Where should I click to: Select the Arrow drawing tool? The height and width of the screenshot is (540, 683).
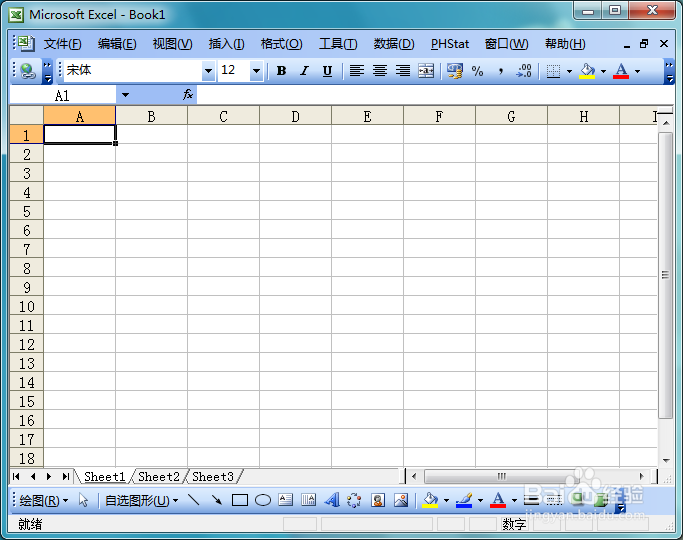pyautogui.click(x=216, y=500)
